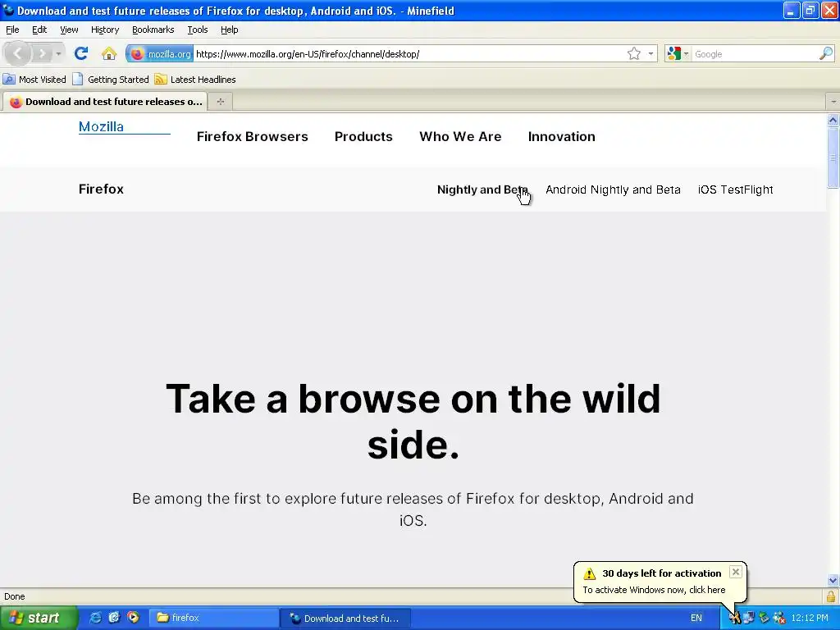This screenshot has width=840, height=630.
Task: Click the vertical scrollbar thumb
Action: point(833,157)
